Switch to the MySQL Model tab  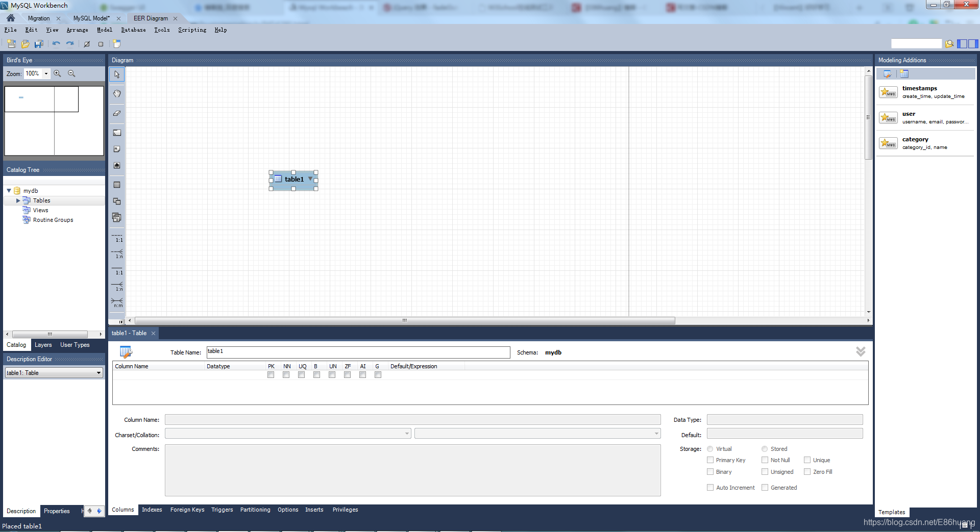point(91,18)
